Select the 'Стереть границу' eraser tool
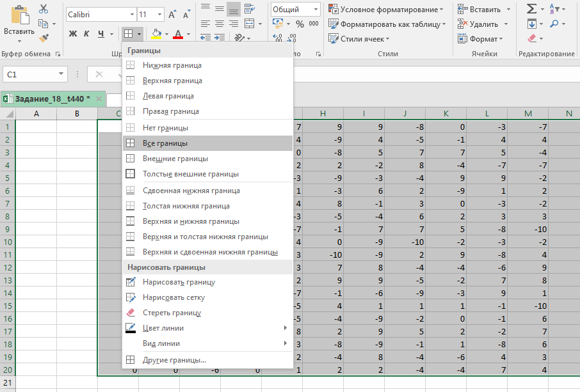This screenshot has width=580, height=392. (172, 313)
